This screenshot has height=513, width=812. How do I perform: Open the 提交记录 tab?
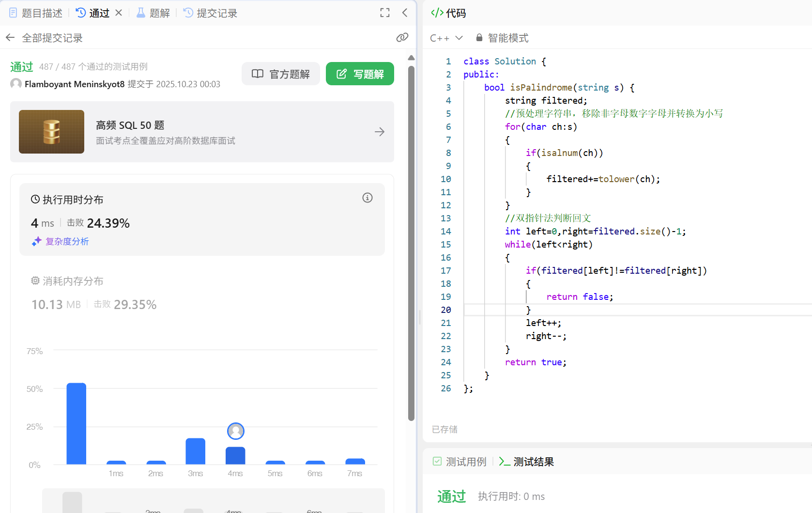click(x=211, y=13)
